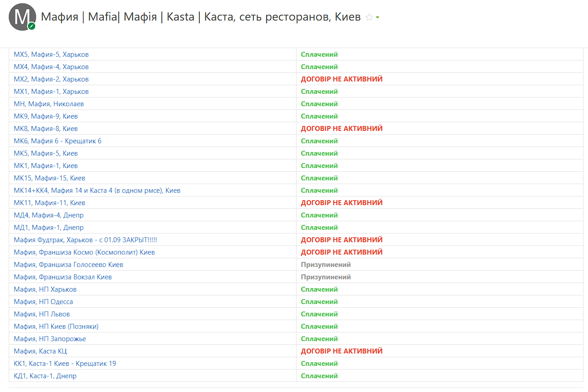The width and height of the screenshot is (588, 392).
Task: Click the green edit pencil badge on avatar
Action: click(32, 26)
